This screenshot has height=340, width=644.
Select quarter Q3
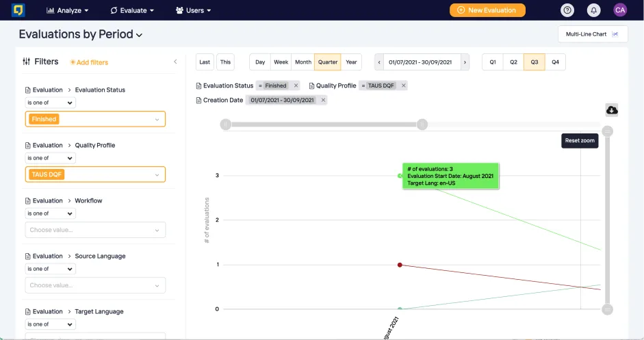point(534,62)
